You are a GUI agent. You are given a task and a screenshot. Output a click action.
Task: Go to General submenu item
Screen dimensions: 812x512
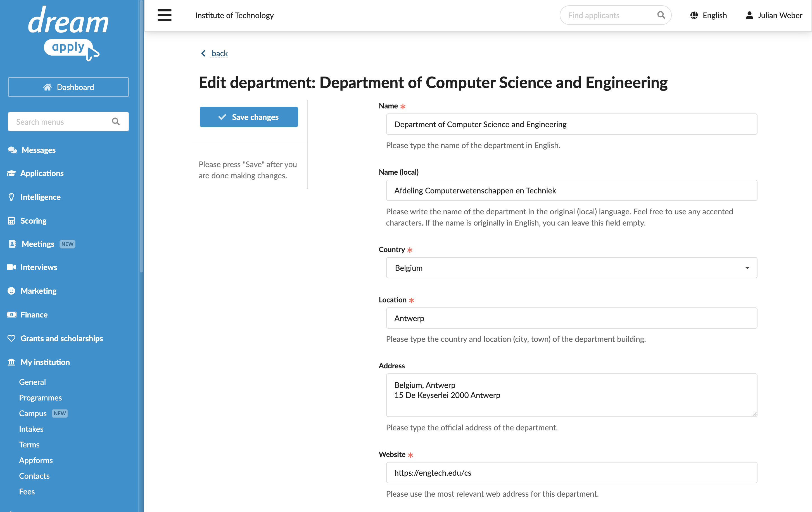pos(32,382)
